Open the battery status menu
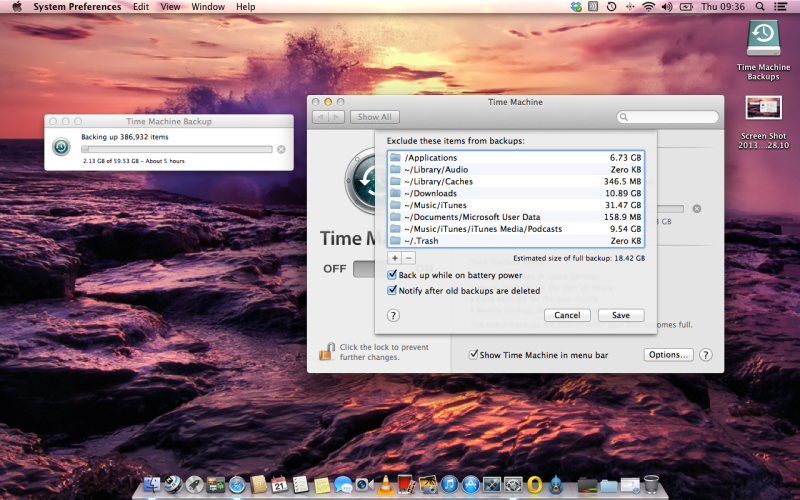This screenshot has height=500, width=800. pos(686,7)
